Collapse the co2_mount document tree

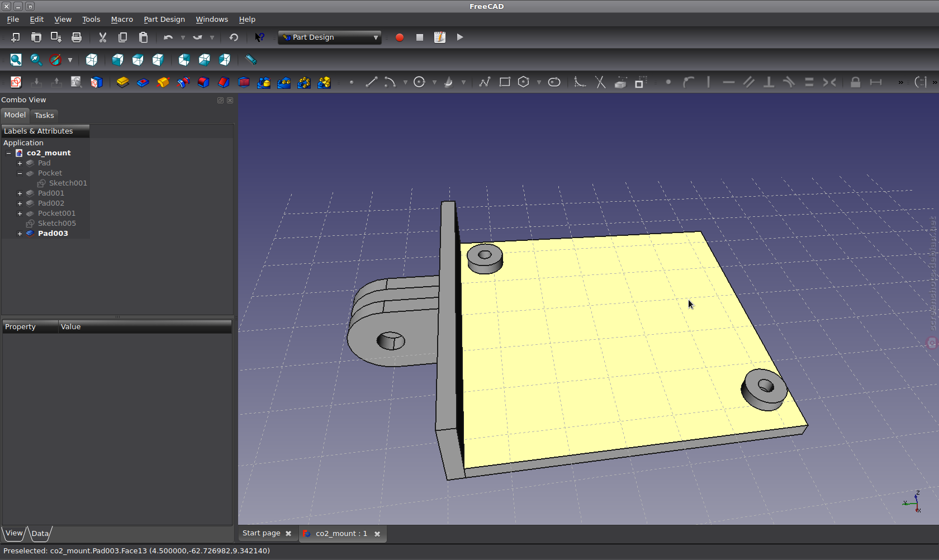9,153
